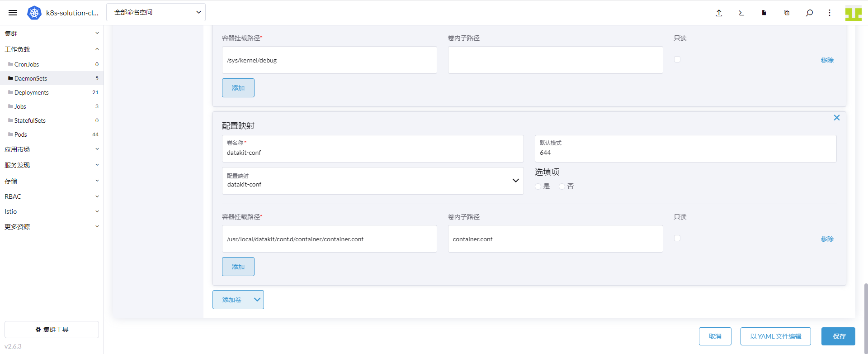Toggle 只读 checkbox for container.conf mount
Image resolution: width=868 pixels, height=354 pixels.
(x=677, y=238)
